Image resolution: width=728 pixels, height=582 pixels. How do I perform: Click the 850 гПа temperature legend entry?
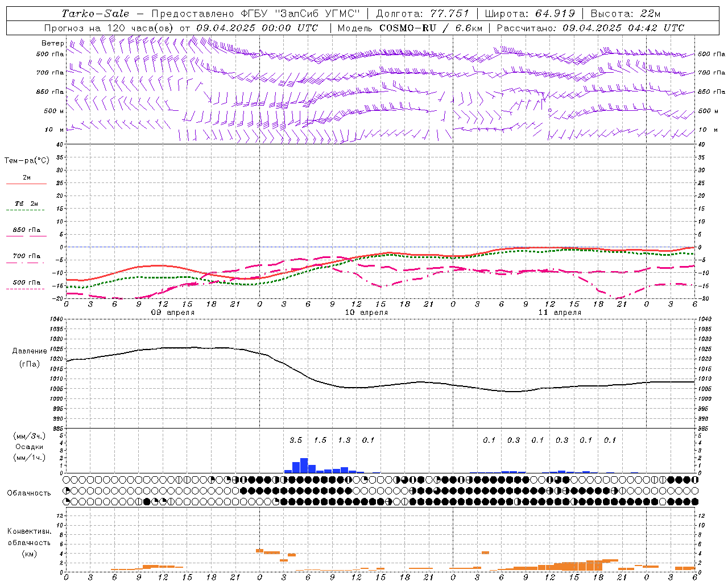click(x=26, y=230)
